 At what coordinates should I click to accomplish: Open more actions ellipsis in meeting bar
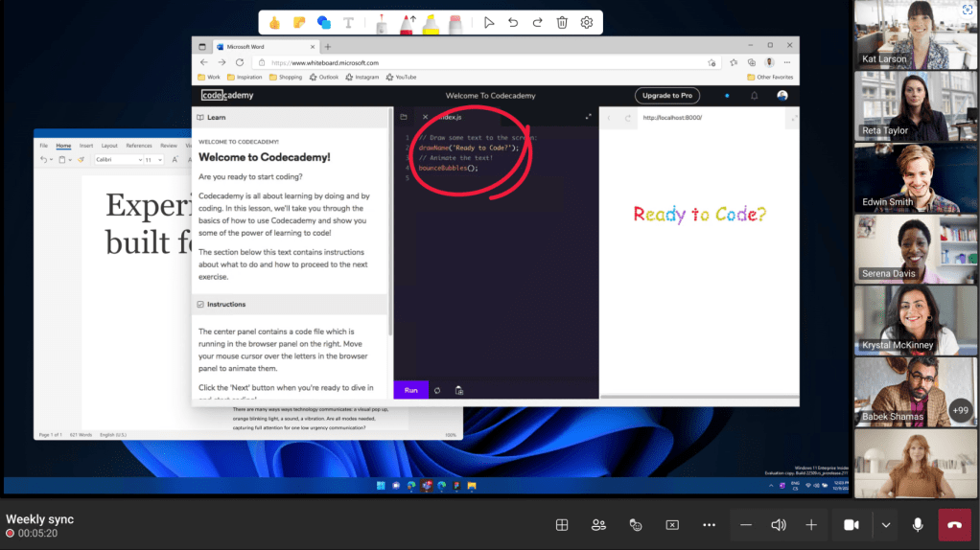pos(709,524)
